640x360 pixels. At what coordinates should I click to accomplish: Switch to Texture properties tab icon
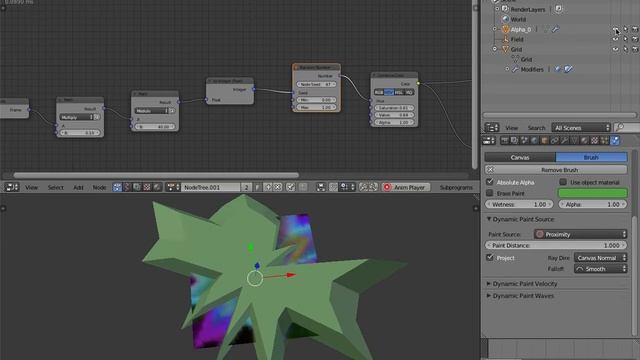tap(595, 141)
